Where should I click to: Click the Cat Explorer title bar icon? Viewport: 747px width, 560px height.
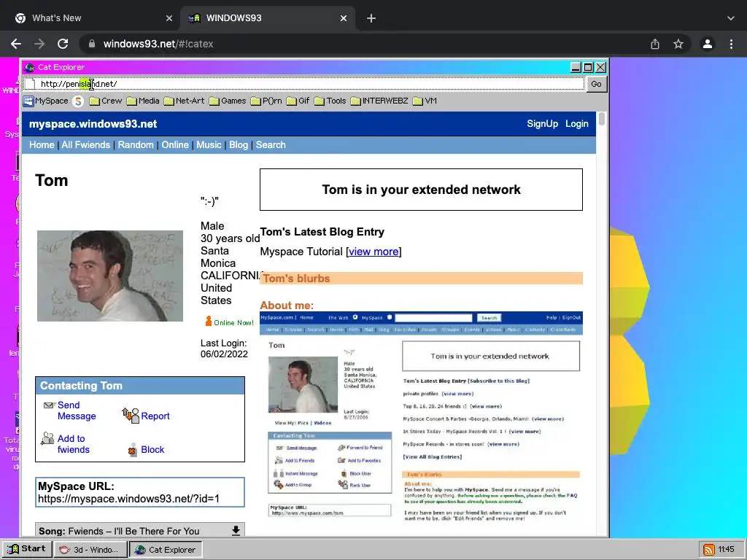click(x=30, y=67)
